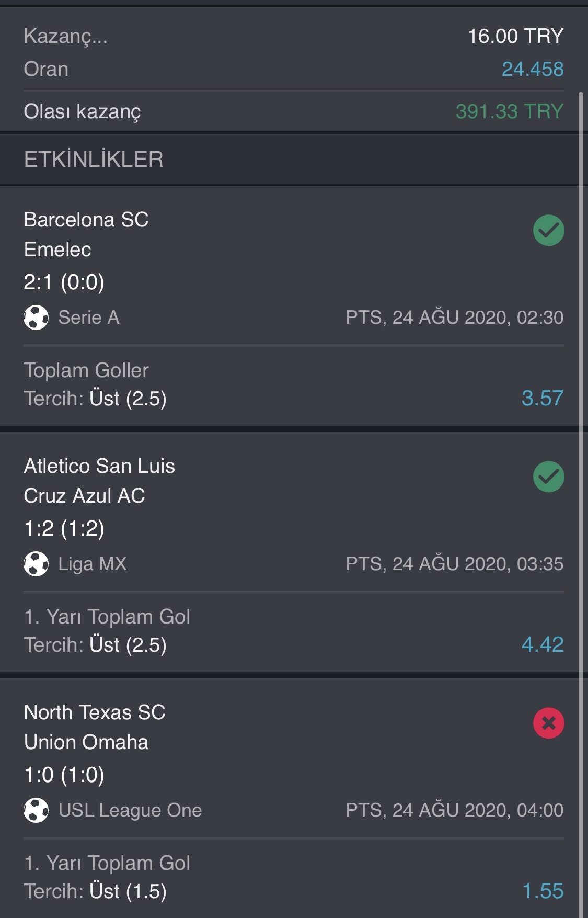
Task: Select the Cruz Azul AC team name
Action: (85, 496)
